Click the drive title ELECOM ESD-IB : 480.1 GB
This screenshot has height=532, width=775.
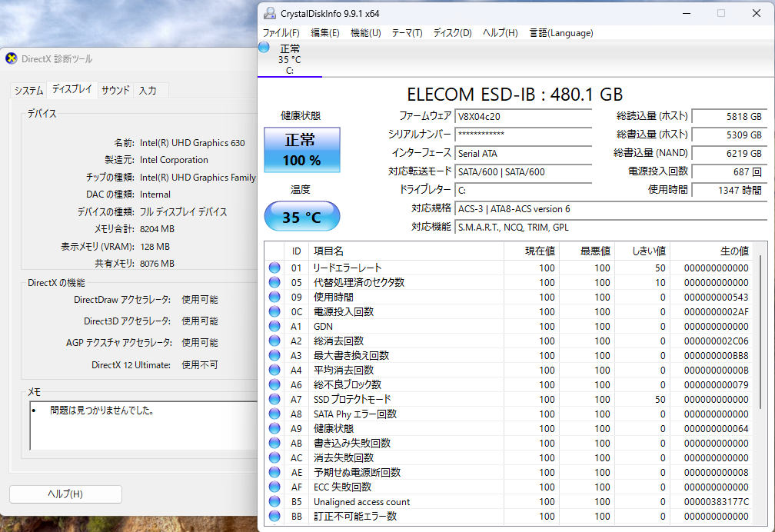pyautogui.click(x=514, y=94)
